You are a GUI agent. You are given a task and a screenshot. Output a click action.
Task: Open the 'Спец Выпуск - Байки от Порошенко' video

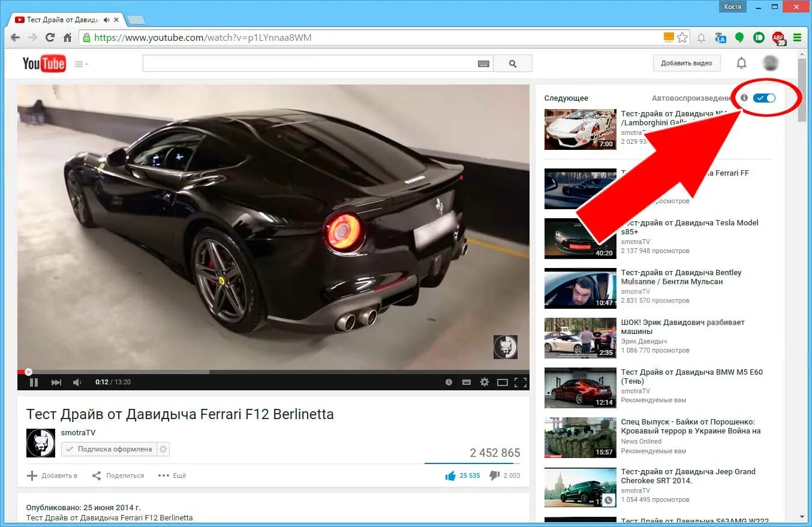[x=691, y=426]
